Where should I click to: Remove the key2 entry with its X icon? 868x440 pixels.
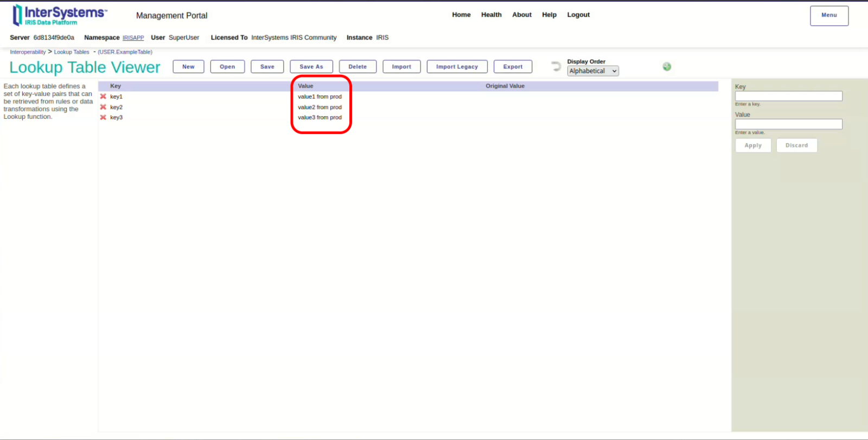click(103, 107)
